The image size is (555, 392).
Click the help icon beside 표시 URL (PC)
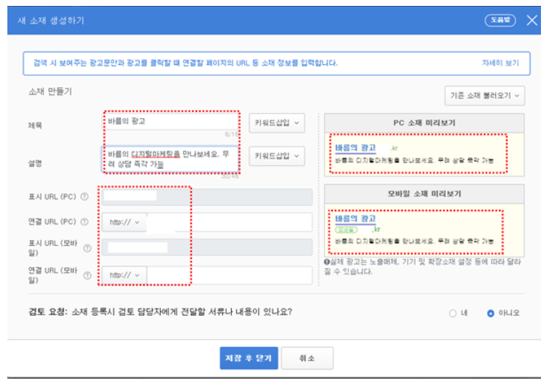click(x=85, y=196)
